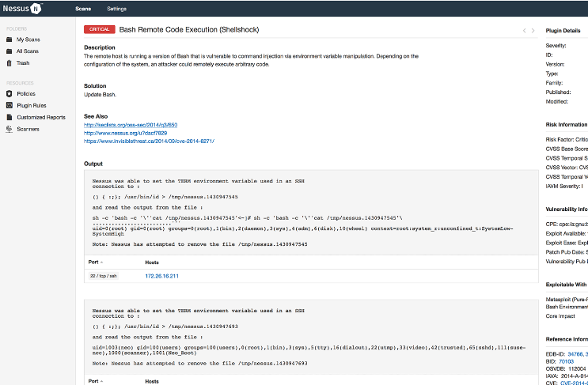
Task: Open host 172.26.16.211
Action: coord(161,276)
